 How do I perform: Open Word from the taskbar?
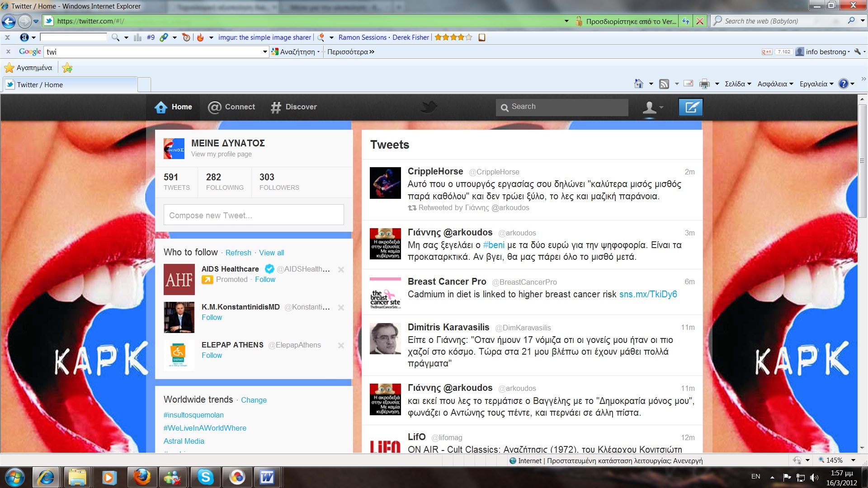coord(267,477)
